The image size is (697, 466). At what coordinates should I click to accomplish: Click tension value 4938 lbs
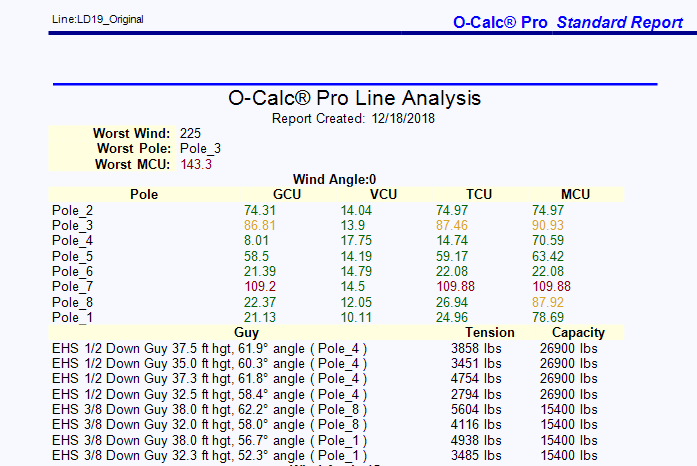(x=476, y=441)
